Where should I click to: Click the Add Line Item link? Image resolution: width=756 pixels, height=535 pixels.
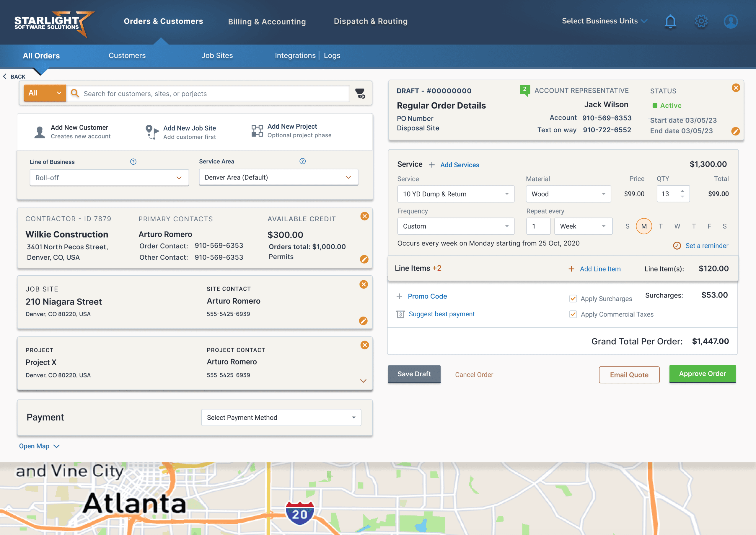(600, 269)
